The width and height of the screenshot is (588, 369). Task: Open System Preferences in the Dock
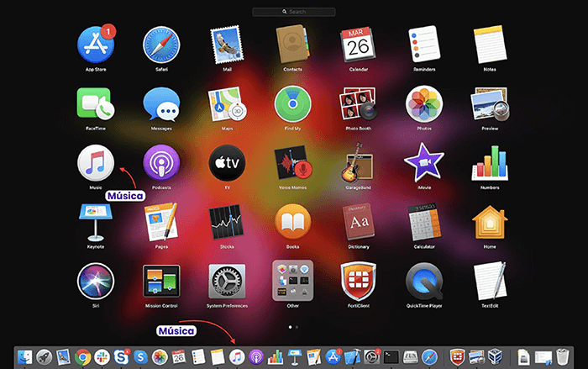point(371,357)
